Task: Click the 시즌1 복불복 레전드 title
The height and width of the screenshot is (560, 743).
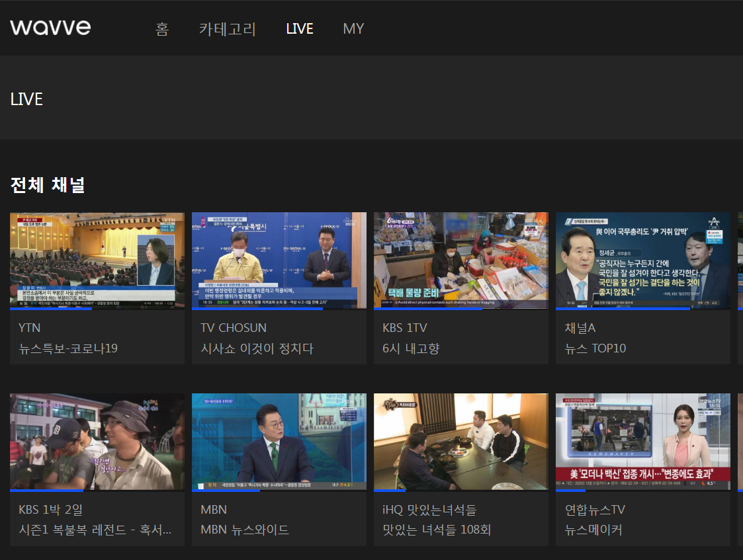Action: click(95, 530)
